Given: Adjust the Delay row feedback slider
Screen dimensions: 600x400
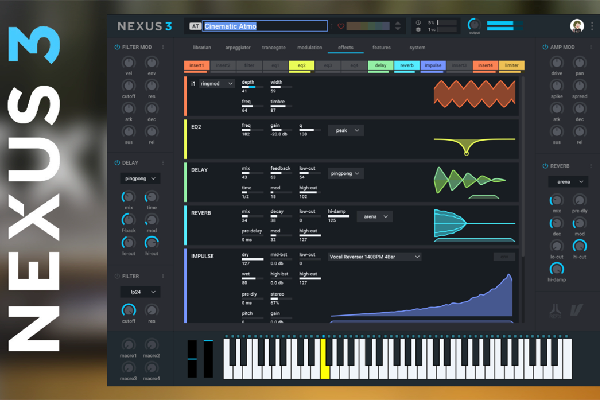Looking at the screenshot, I should (281, 173).
